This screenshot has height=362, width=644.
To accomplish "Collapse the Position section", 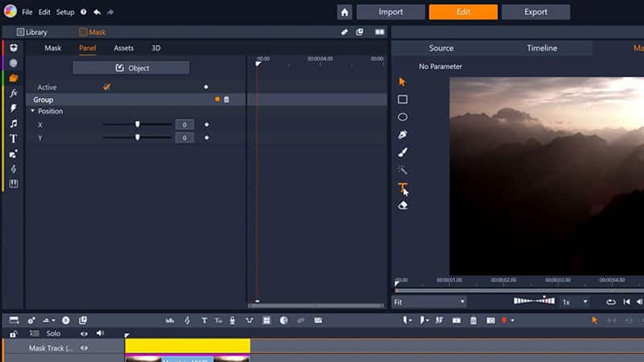I will click(33, 111).
